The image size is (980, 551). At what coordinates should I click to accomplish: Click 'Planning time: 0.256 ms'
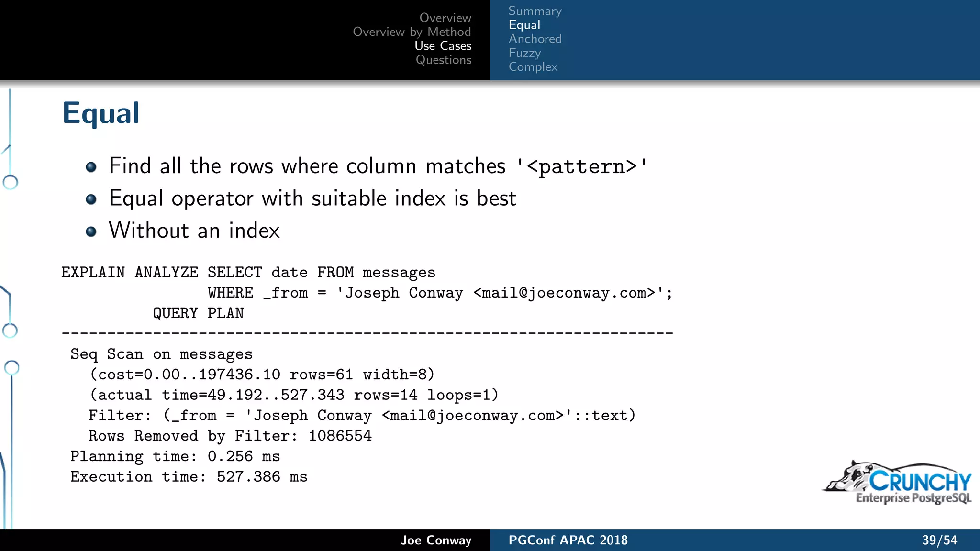point(175,457)
